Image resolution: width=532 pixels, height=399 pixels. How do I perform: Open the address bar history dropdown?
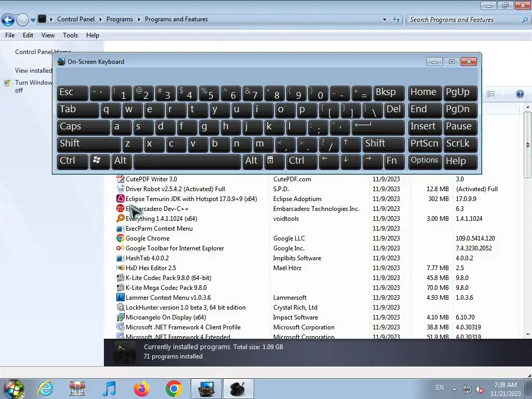384,20
